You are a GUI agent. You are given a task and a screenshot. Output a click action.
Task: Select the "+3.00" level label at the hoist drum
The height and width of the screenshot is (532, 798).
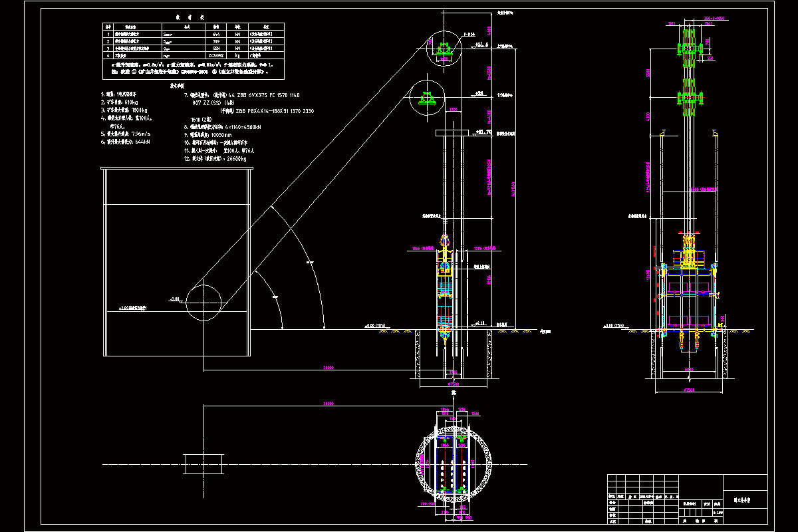coord(174,300)
